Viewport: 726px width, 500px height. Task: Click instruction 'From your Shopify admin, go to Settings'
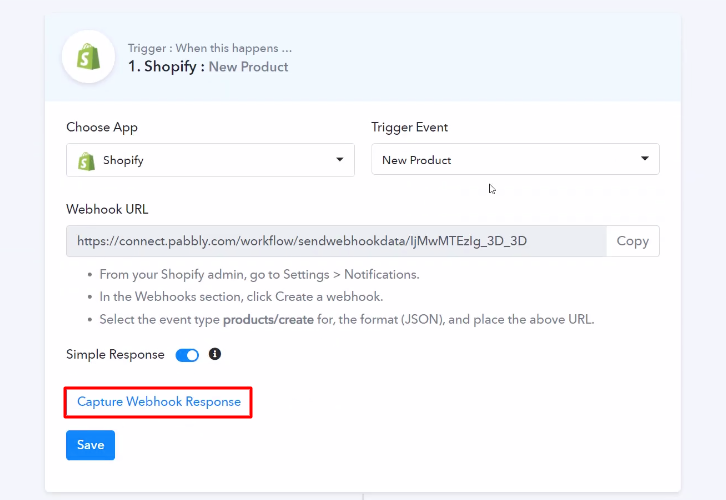pos(259,275)
